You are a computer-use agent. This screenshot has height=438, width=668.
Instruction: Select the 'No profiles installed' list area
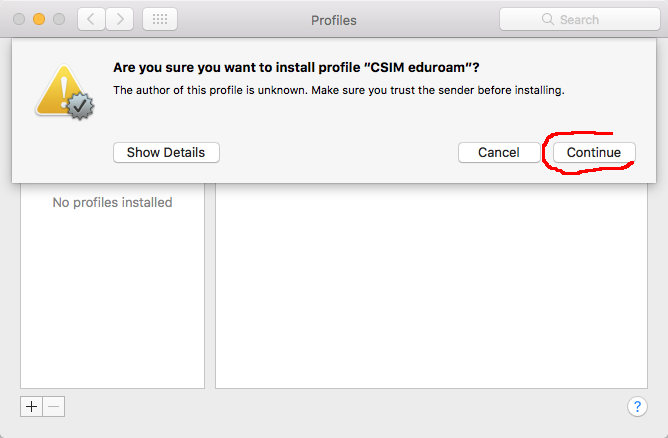pos(112,285)
